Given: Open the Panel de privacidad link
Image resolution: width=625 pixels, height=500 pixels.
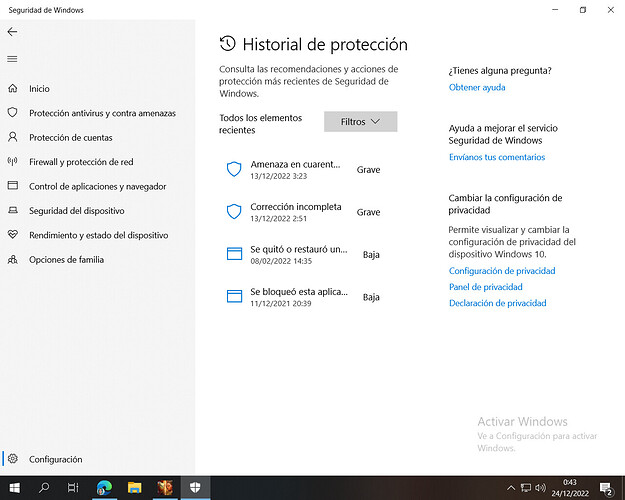Looking at the screenshot, I should 486,287.
